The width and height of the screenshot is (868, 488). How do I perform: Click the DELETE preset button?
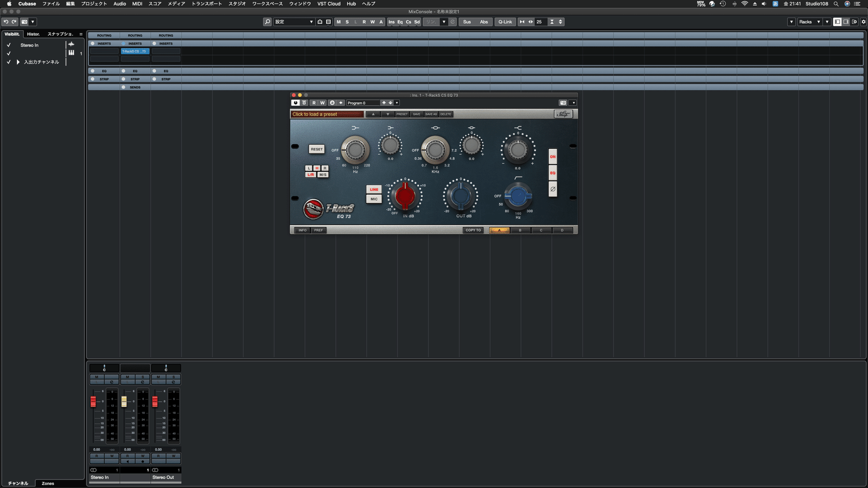tap(446, 114)
